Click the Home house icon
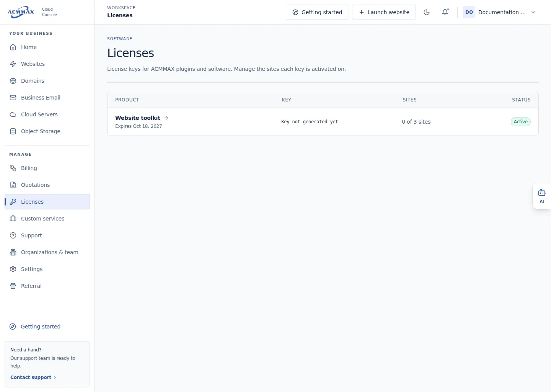 click(13, 47)
